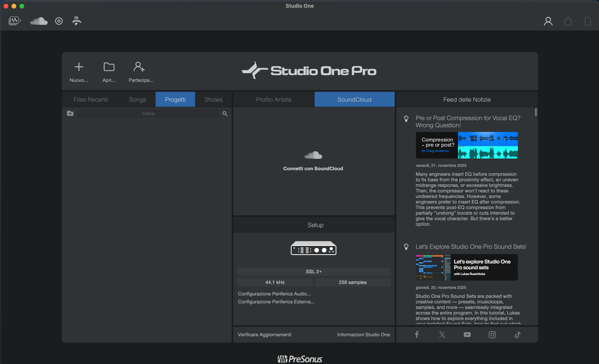The height and width of the screenshot is (364, 599).
Task: Click Verificare Aggiornamenti
Action: point(264,334)
